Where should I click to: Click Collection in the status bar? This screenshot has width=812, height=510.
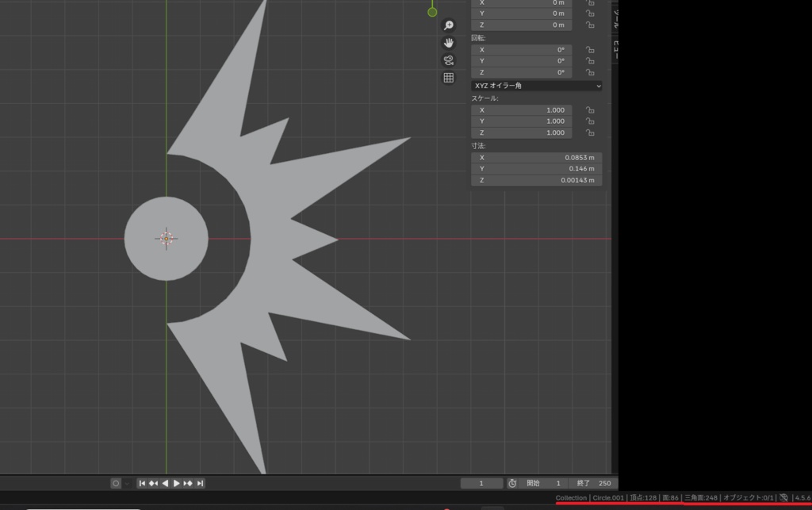571,497
